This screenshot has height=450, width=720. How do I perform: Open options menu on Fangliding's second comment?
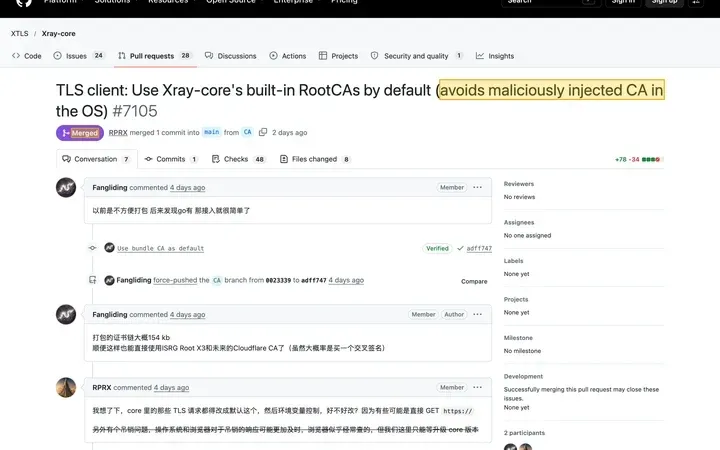click(x=478, y=315)
